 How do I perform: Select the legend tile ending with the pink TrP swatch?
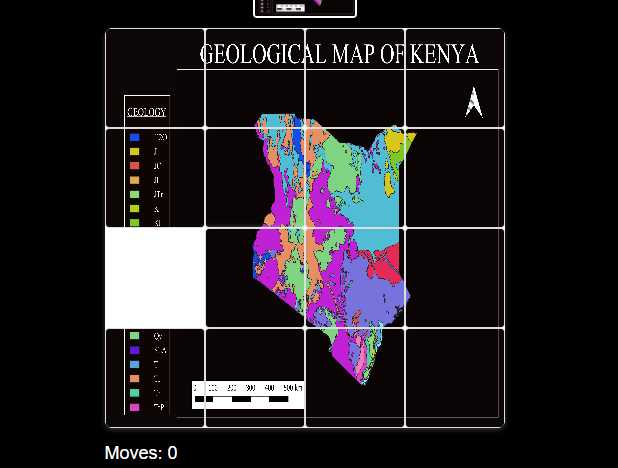pyautogui.click(x=155, y=378)
